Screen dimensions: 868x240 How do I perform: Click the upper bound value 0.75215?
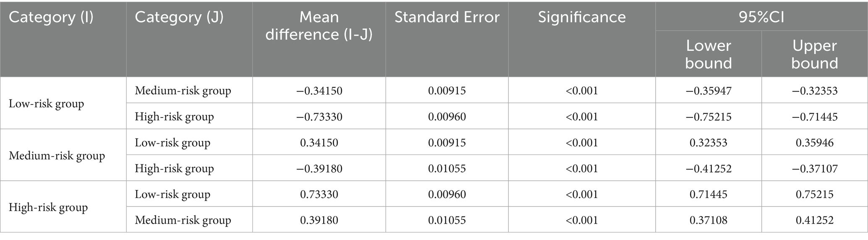[x=814, y=194]
